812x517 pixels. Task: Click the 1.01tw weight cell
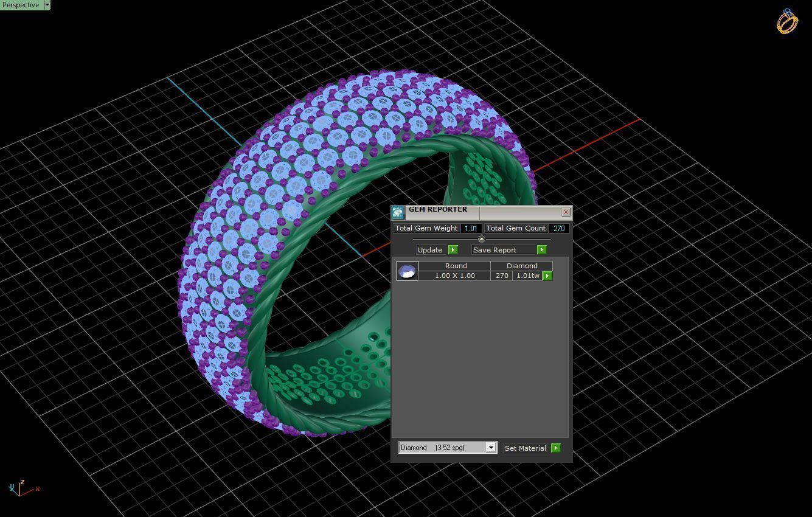tap(527, 276)
